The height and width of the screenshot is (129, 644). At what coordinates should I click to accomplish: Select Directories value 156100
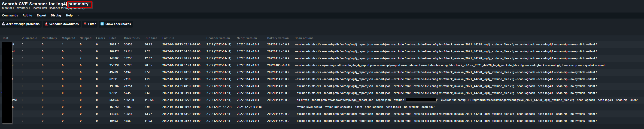[x=129, y=100]
